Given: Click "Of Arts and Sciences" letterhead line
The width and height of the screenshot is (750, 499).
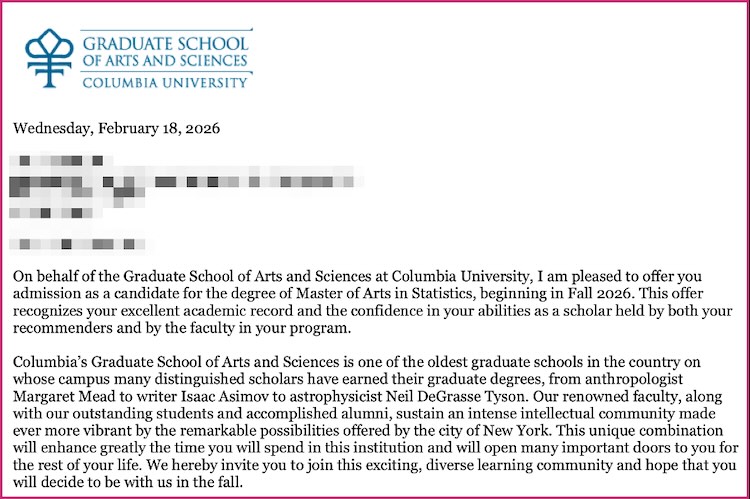Looking at the screenshot, I should (166, 63).
